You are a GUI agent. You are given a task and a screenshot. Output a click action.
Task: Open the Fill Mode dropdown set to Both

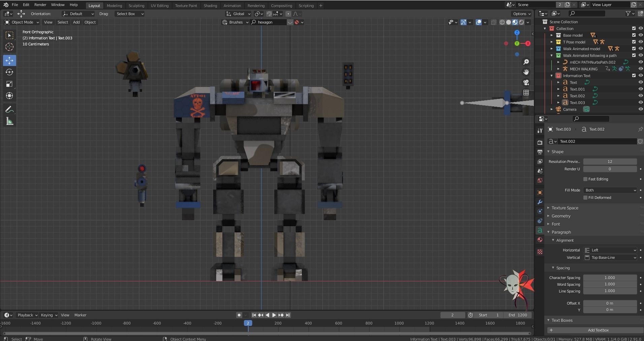coord(610,190)
